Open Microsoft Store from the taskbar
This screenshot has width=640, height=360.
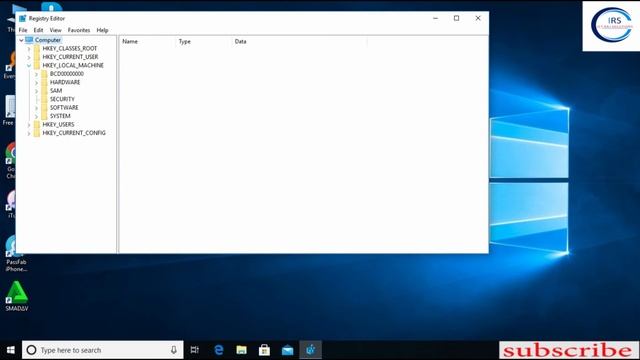264,350
